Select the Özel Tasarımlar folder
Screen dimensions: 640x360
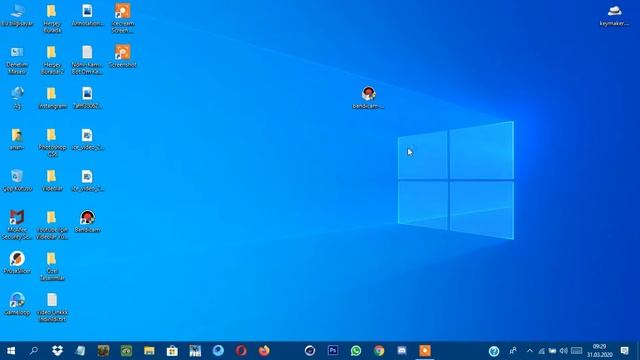52,267
